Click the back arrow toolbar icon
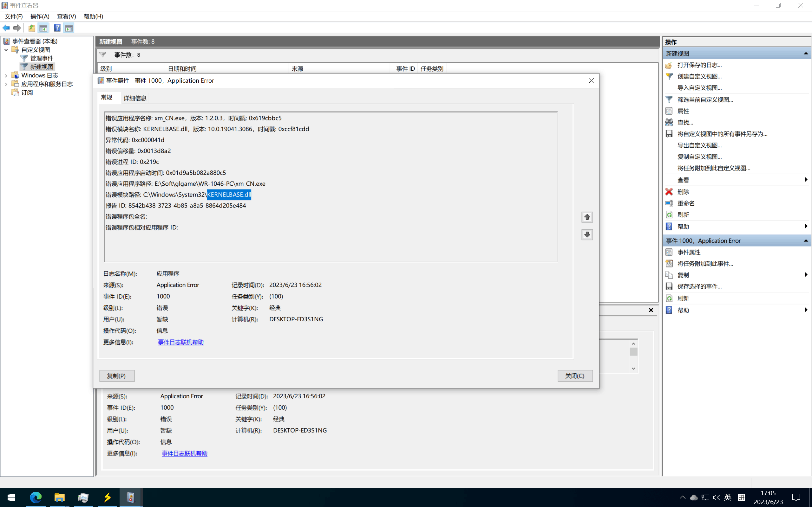This screenshot has width=812, height=507. pyautogui.click(x=6, y=28)
